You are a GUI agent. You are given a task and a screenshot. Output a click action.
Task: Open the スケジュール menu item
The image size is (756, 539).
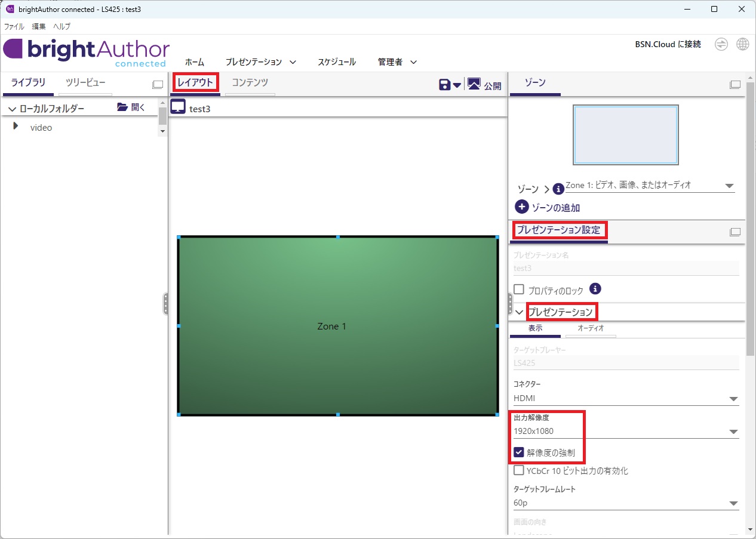click(x=336, y=62)
